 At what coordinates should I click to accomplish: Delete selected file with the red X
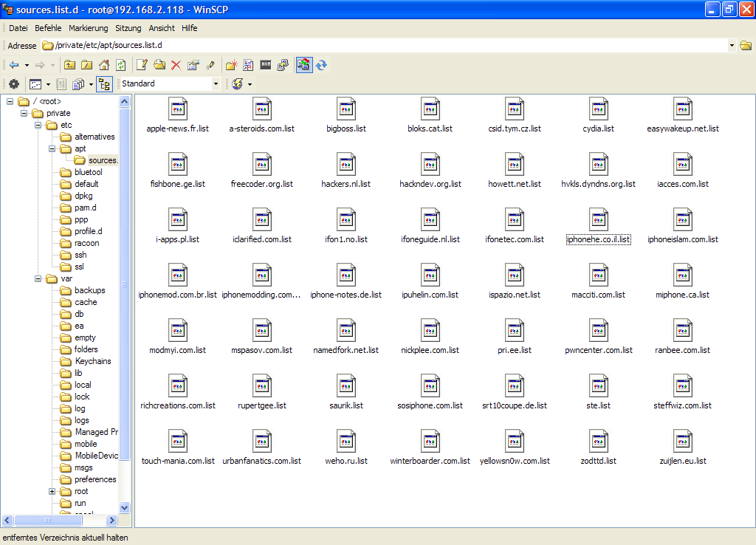coord(176,65)
